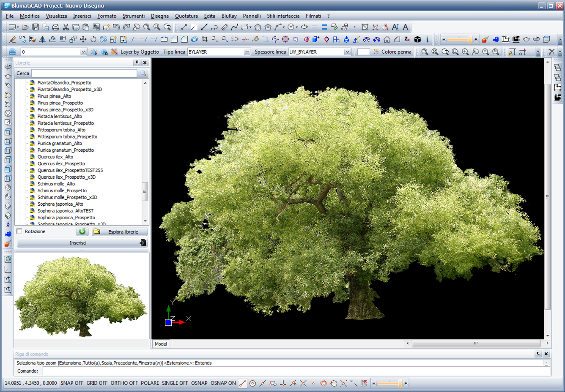
Task: Click the large text 'A' tool icon
Action: click(x=406, y=27)
